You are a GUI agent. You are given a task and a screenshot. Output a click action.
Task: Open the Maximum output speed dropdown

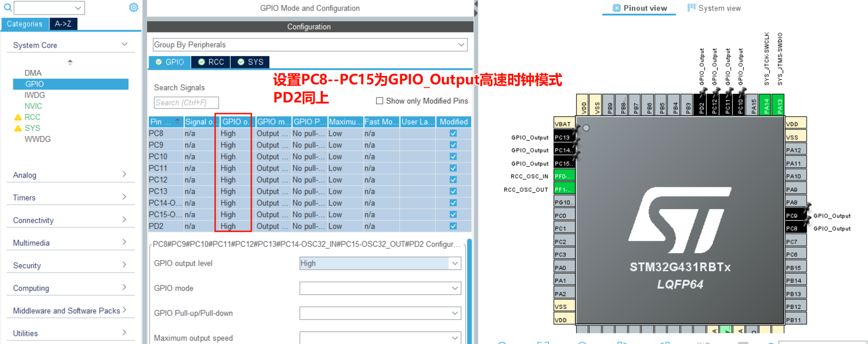point(380,338)
